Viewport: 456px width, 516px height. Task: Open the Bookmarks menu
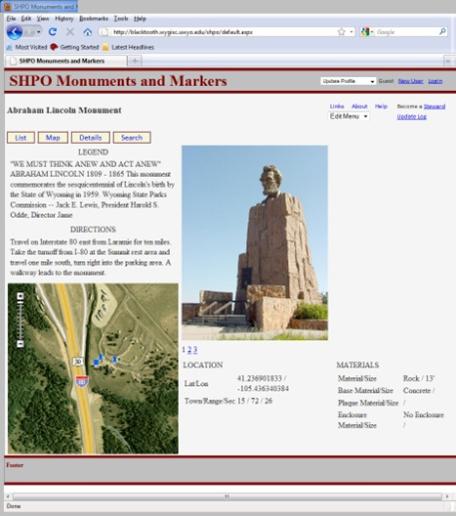click(x=94, y=19)
